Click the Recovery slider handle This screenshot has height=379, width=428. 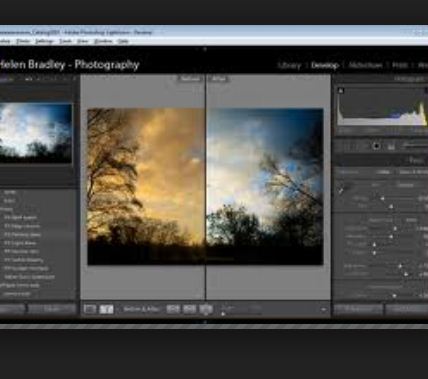pyautogui.click(x=391, y=237)
